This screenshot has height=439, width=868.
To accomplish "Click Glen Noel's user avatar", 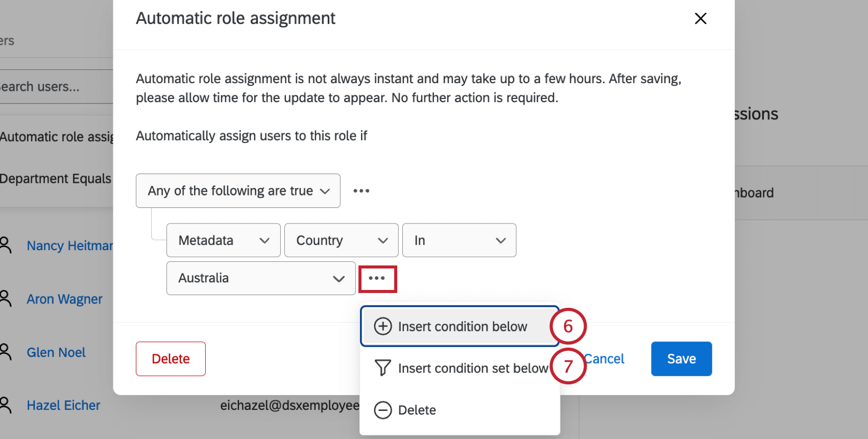I will (x=6, y=351).
